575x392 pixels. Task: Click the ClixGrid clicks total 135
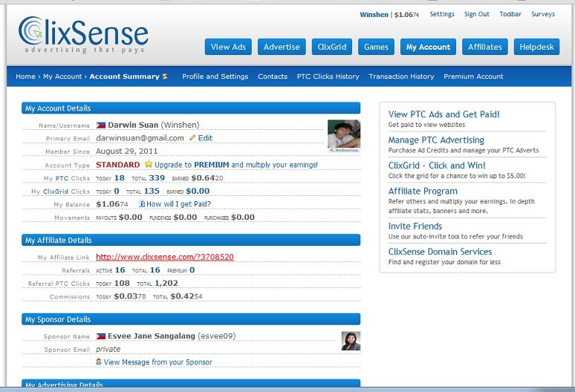pos(152,191)
